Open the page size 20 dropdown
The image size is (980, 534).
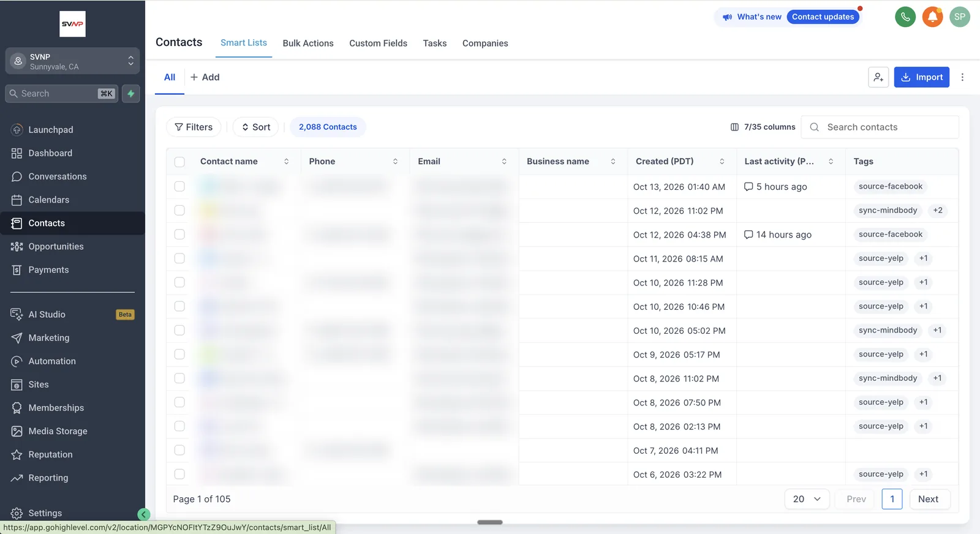807,499
